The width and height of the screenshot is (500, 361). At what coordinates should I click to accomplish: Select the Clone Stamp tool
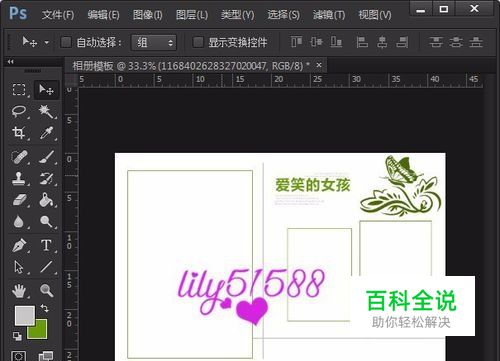pos(19,179)
